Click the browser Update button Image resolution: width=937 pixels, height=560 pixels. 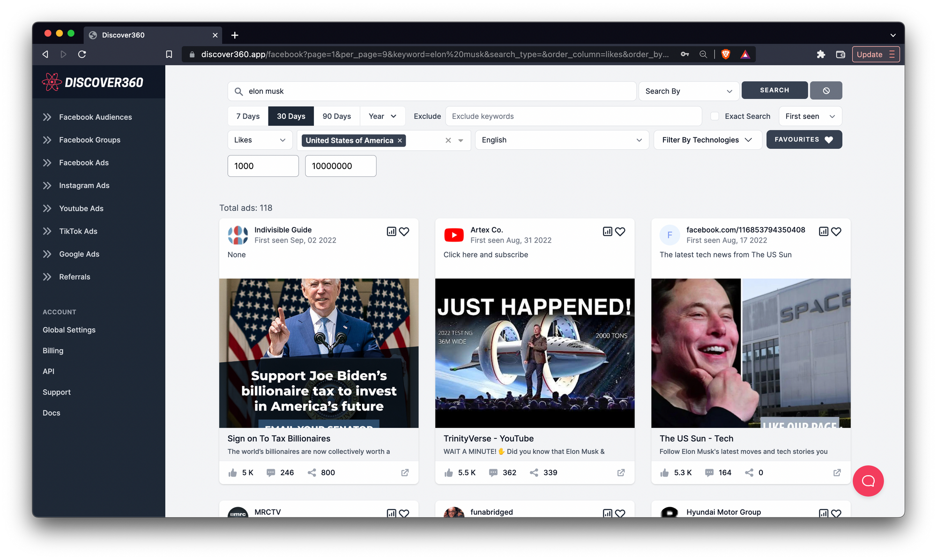point(875,54)
